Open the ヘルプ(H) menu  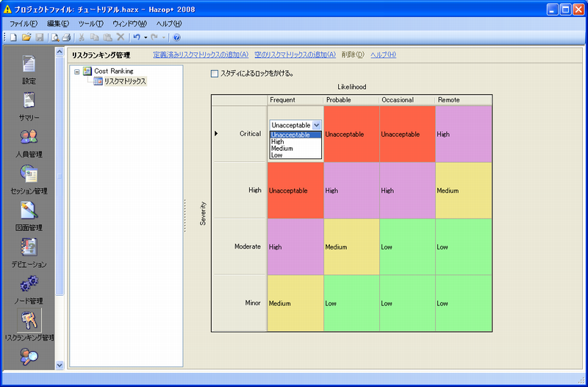pyautogui.click(x=169, y=24)
